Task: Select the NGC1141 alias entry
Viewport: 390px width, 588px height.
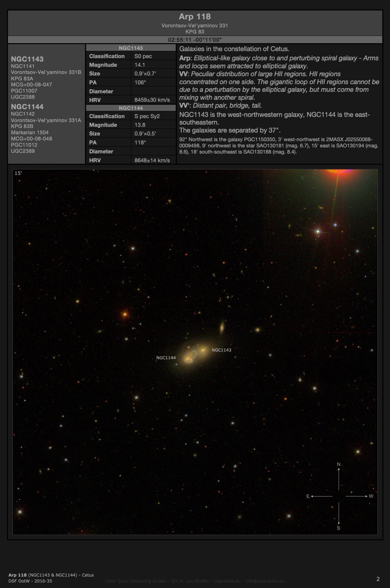Action: (x=23, y=66)
